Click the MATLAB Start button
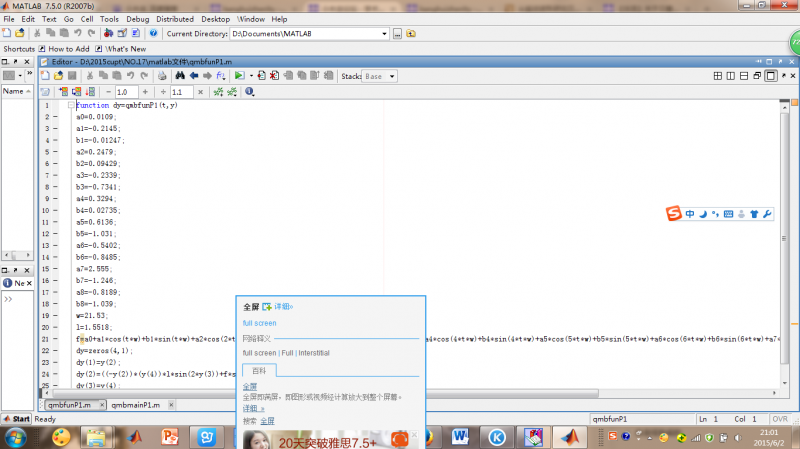 [16, 419]
